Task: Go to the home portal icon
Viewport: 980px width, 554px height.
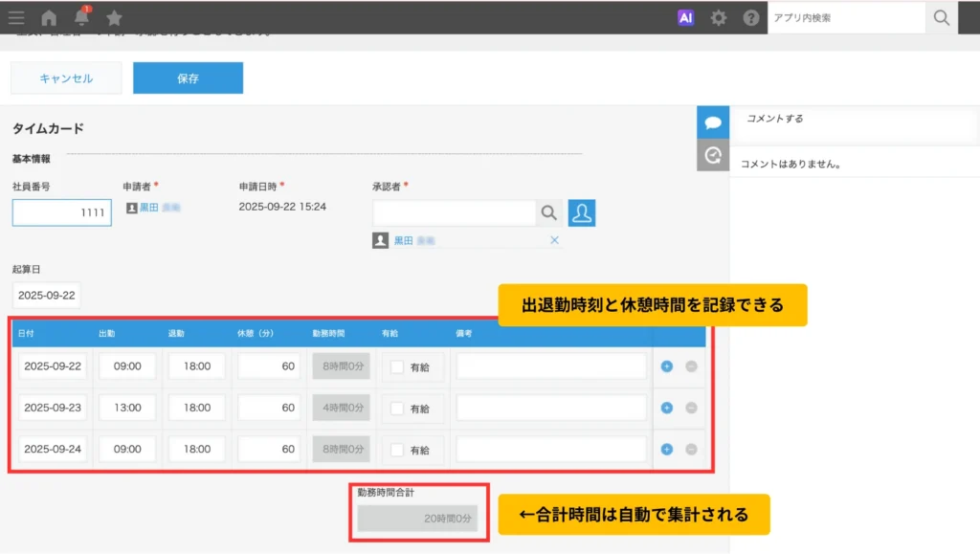Action: pos(49,17)
